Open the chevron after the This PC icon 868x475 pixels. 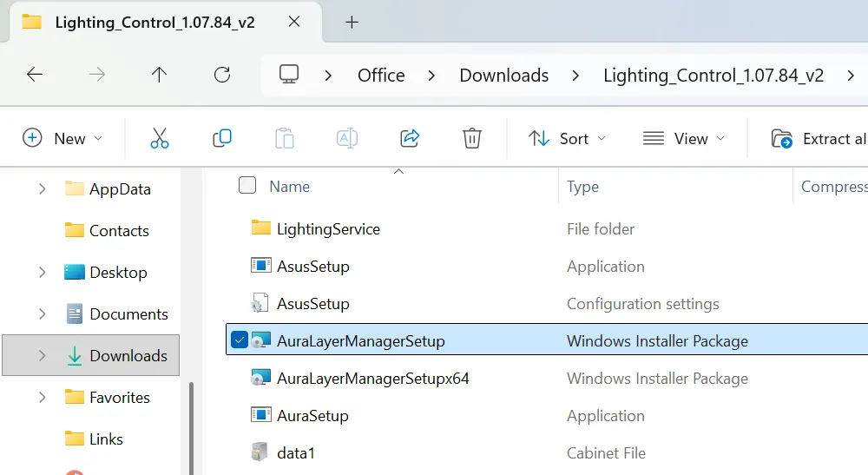pos(328,76)
